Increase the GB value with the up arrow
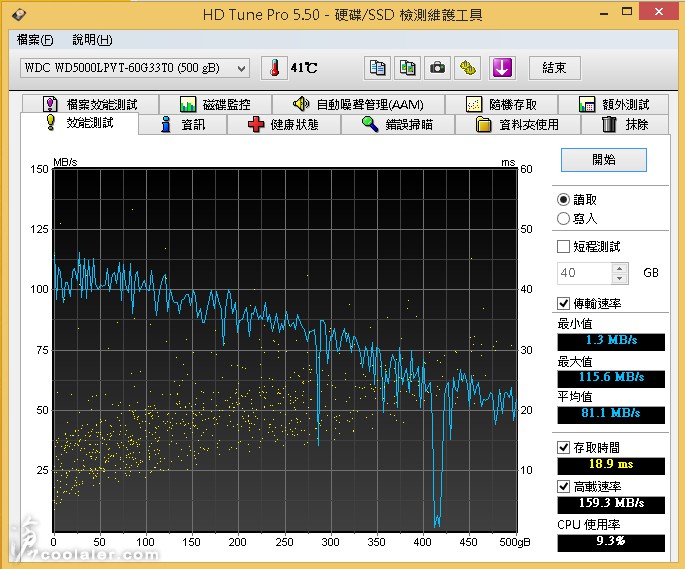685x569 pixels. [x=619, y=268]
